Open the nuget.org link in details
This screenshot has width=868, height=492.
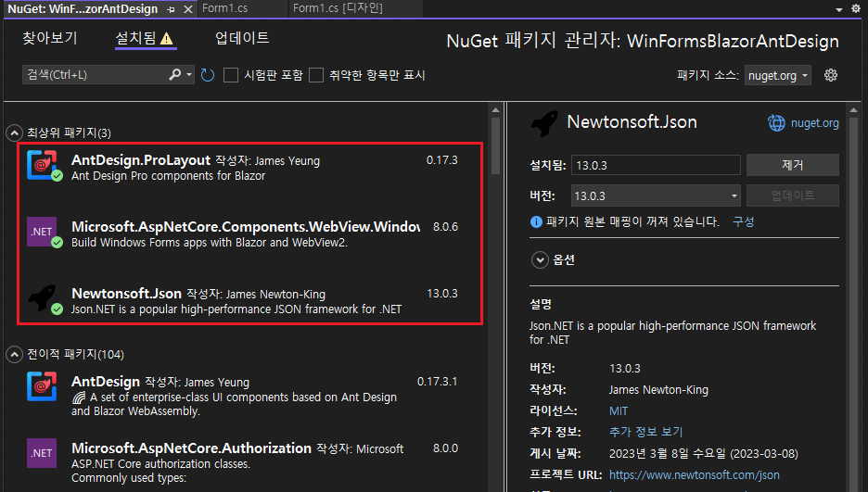coord(814,122)
